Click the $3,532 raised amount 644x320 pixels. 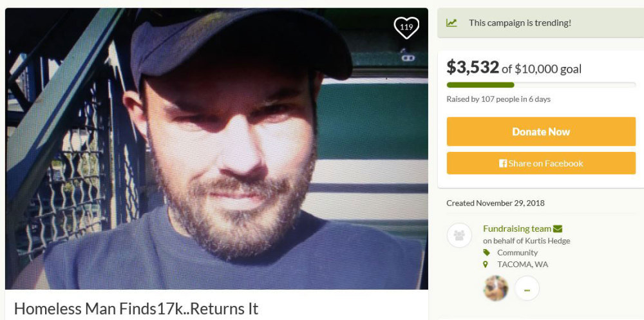point(473,67)
